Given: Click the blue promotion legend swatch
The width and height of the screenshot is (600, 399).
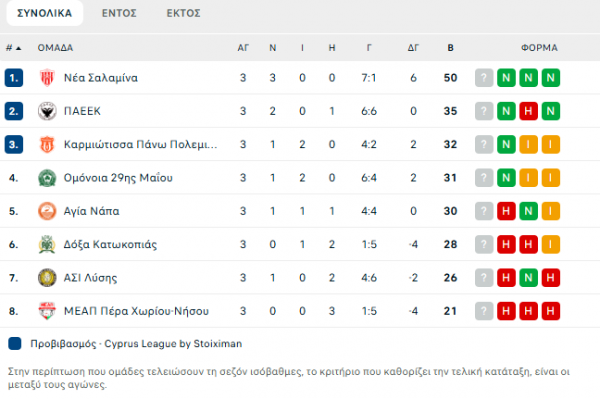Looking at the screenshot, I should [15, 344].
